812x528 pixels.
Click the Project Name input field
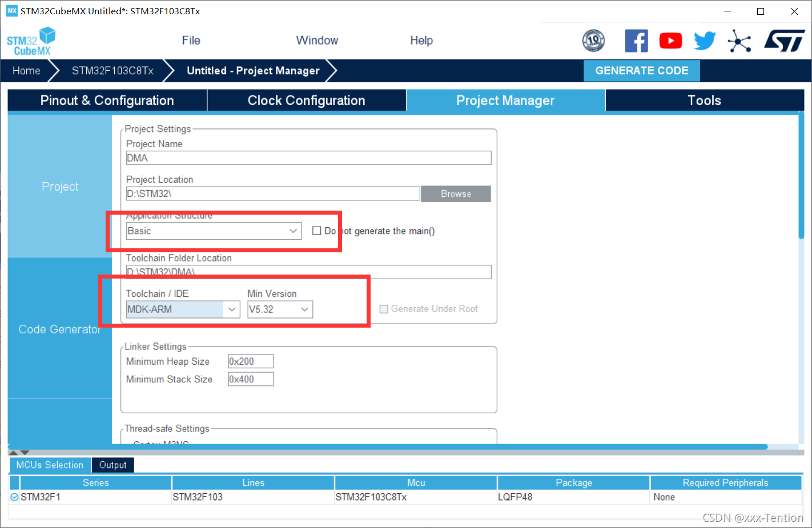(x=308, y=158)
